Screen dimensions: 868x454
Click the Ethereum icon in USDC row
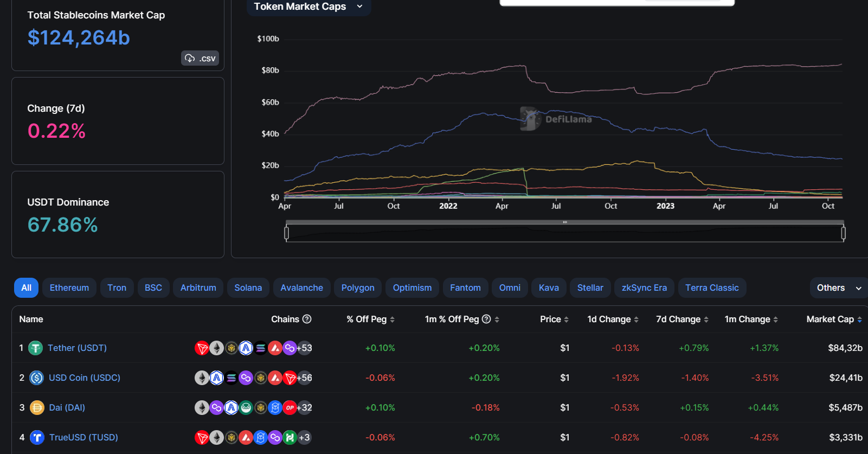click(202, 378)
